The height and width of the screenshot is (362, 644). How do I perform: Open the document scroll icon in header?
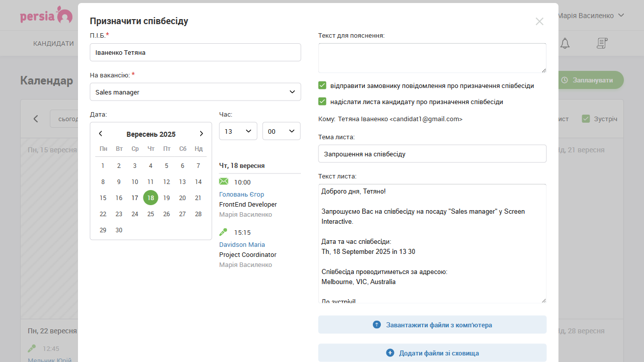pos(602,44)
